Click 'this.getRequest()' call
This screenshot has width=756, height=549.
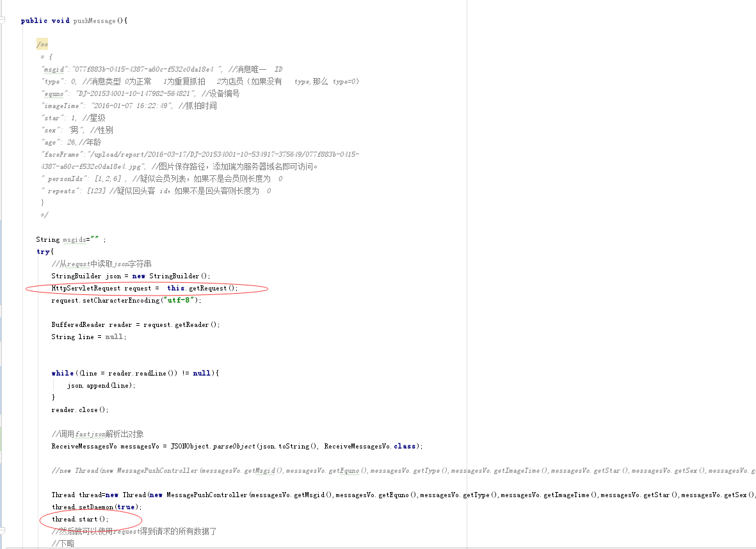pos(202,288)
